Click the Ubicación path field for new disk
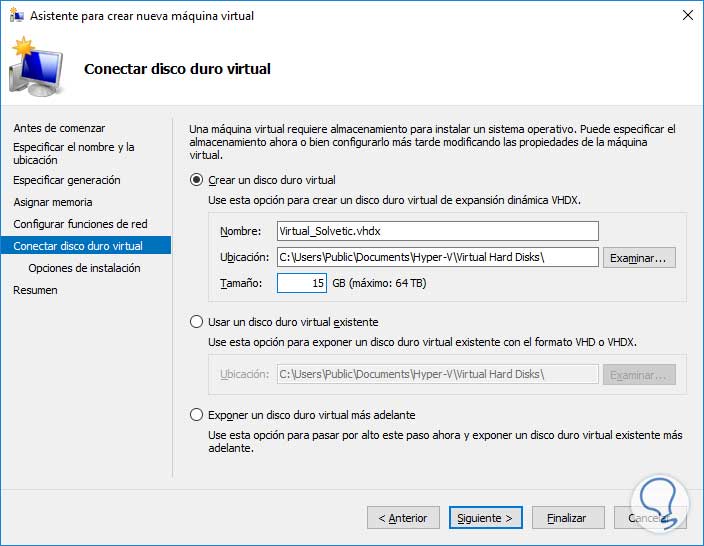This screenshot has height=546, width=704. click(437, 257)
